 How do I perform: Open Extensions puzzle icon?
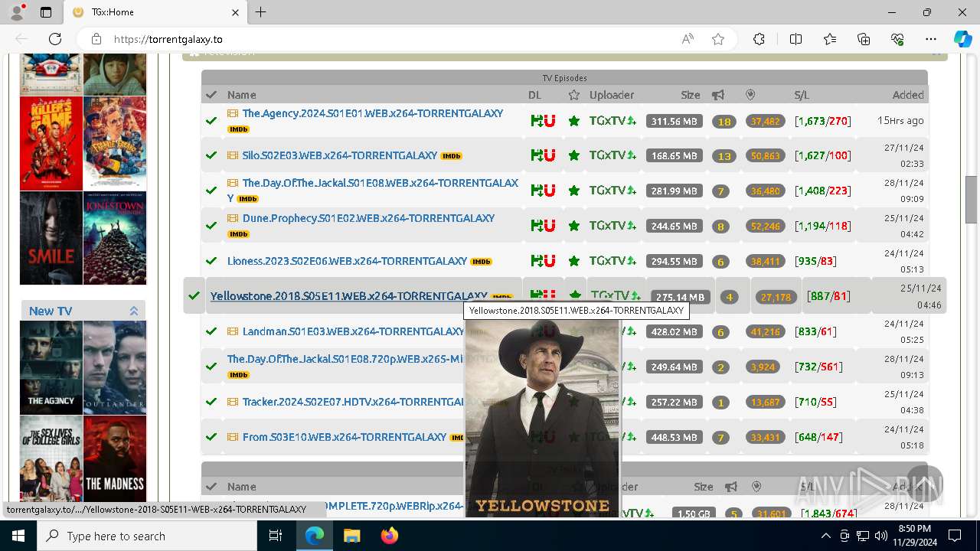759,39
